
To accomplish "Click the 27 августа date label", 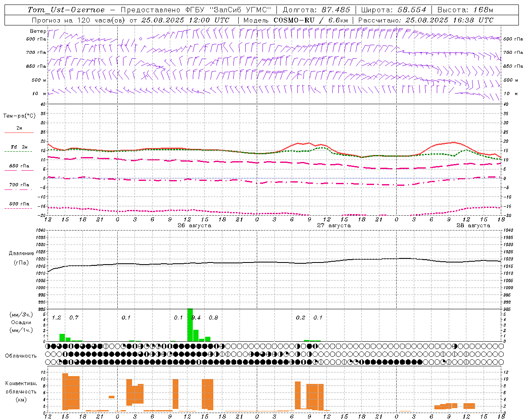I will click(334, 226).
